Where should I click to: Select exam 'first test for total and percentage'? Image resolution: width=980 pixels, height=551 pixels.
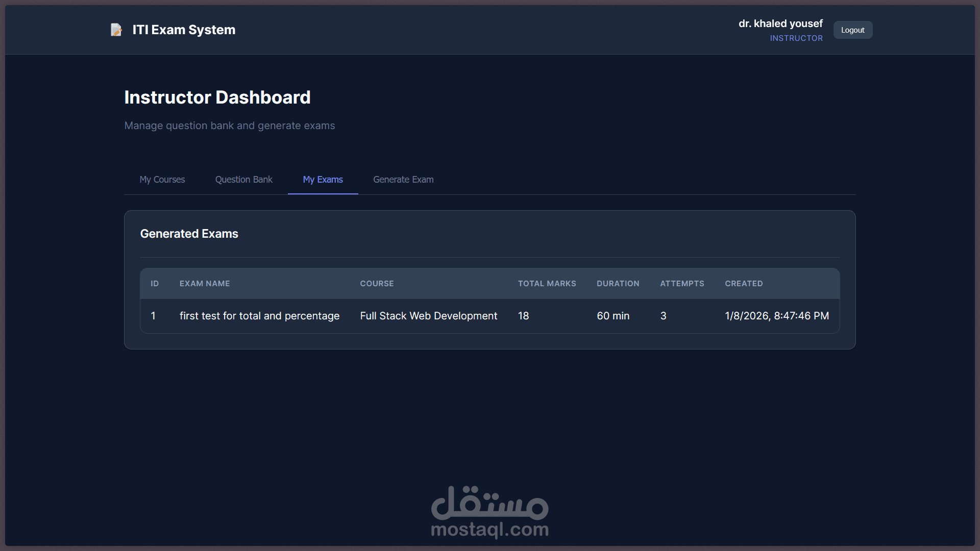point(259,316)
